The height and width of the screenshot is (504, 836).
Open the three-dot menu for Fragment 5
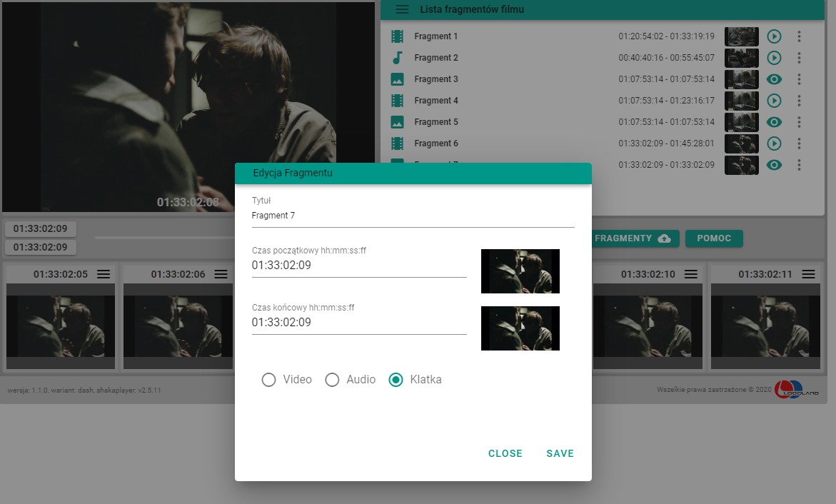(799, 122)
